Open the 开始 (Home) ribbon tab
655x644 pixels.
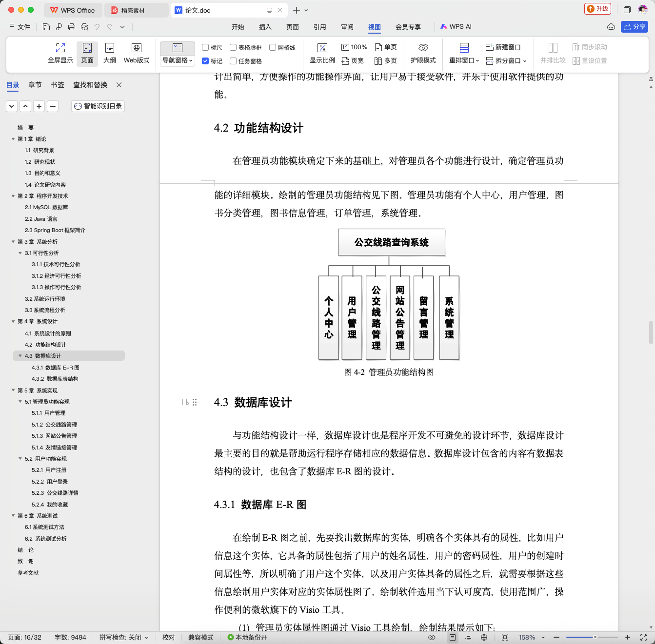pos(238,27)
